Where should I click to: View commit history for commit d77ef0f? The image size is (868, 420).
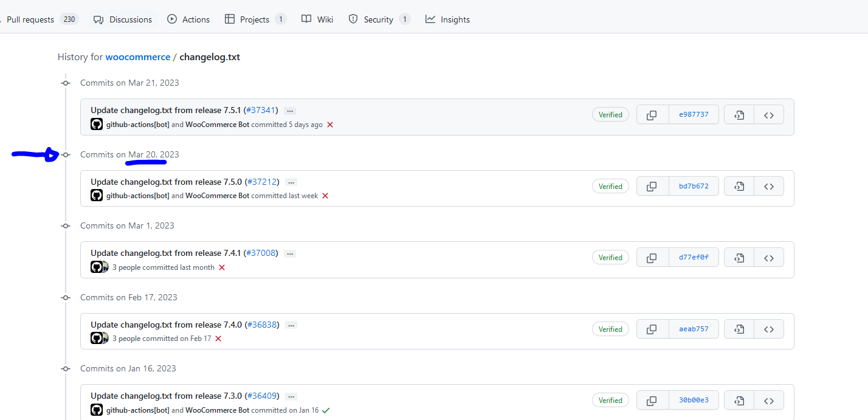pos(739,257)
